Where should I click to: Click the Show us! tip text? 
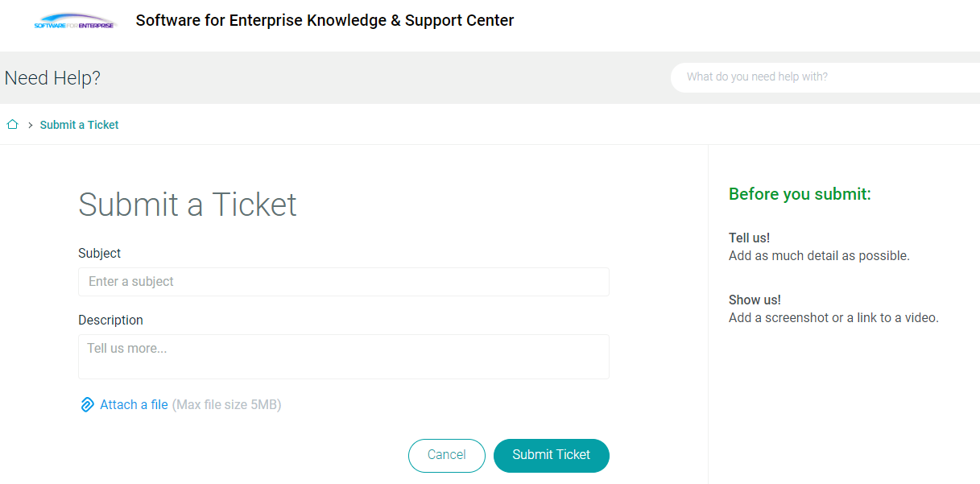(755, 300)
